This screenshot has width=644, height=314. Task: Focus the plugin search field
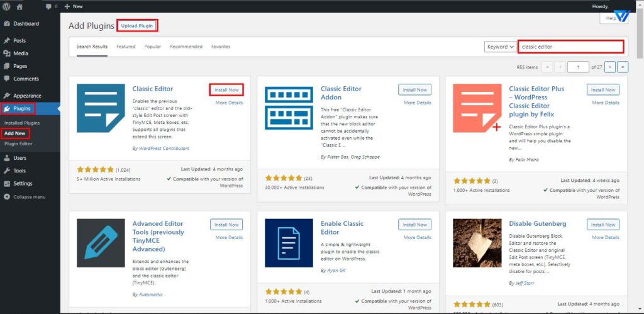[x=571, y=47]
